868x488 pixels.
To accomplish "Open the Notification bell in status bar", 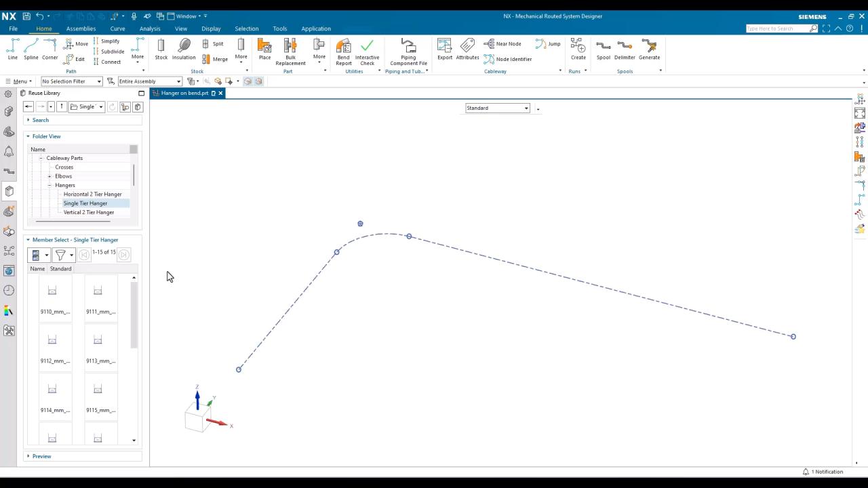I will tap(806, 472).
